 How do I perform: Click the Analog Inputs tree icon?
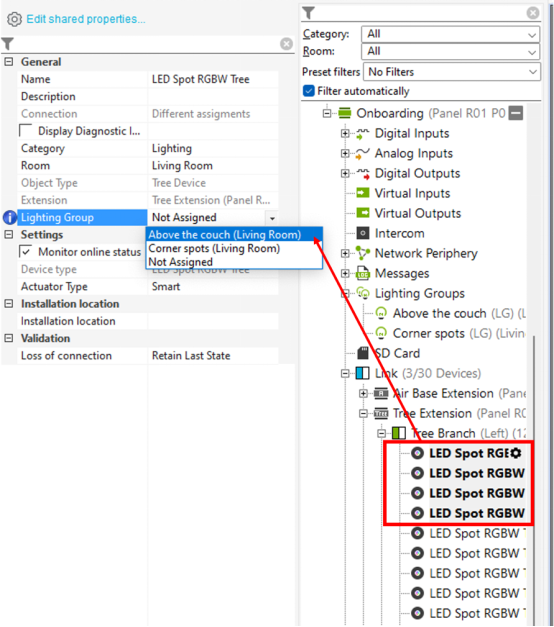pos(363,154)
